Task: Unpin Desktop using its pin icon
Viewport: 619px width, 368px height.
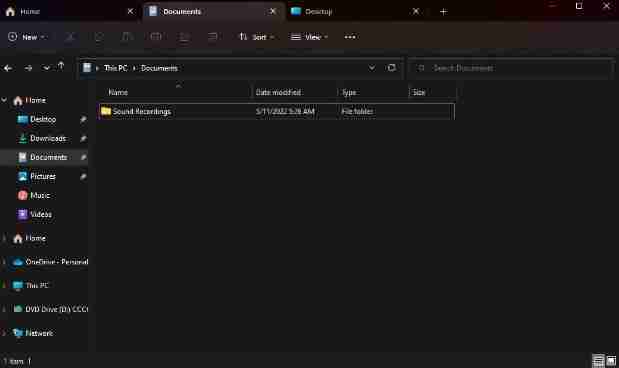Action: (x=83, y=119)
